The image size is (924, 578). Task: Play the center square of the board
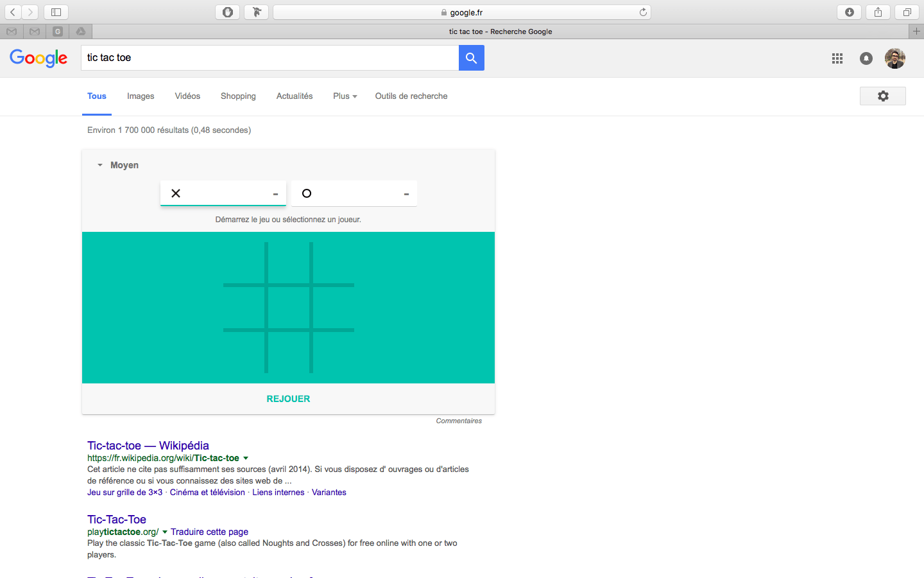(x=289, y=308)
